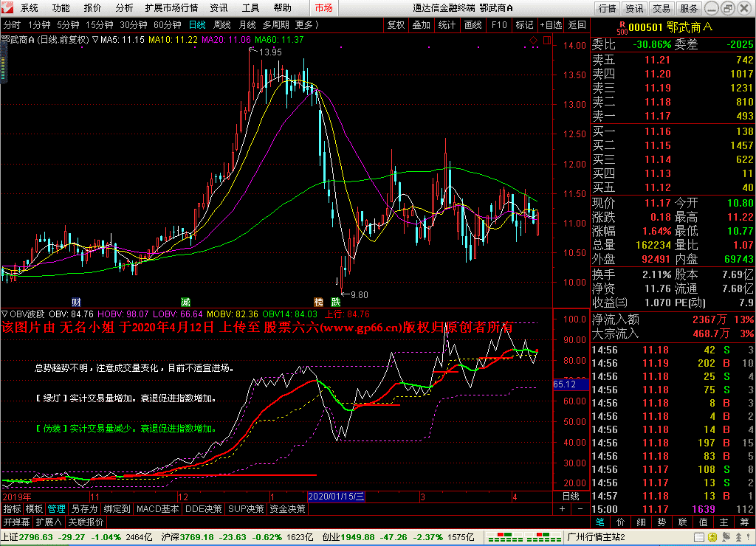Click the red diamond icon atop chart
756x546 pixels.
coord(534,41)
